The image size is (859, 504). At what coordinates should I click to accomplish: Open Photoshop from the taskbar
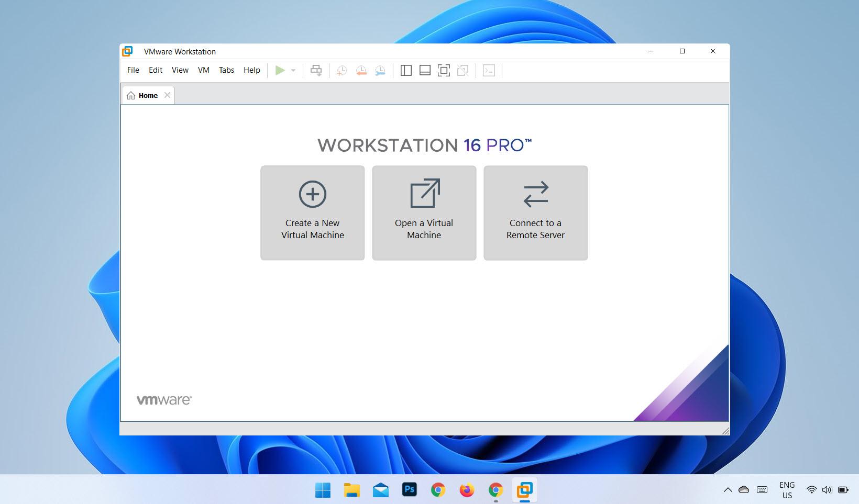coord(410,490)
